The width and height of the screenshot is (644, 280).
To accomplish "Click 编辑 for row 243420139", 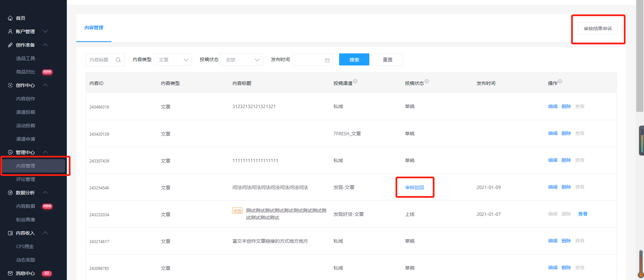I will [x=553, y=133].
